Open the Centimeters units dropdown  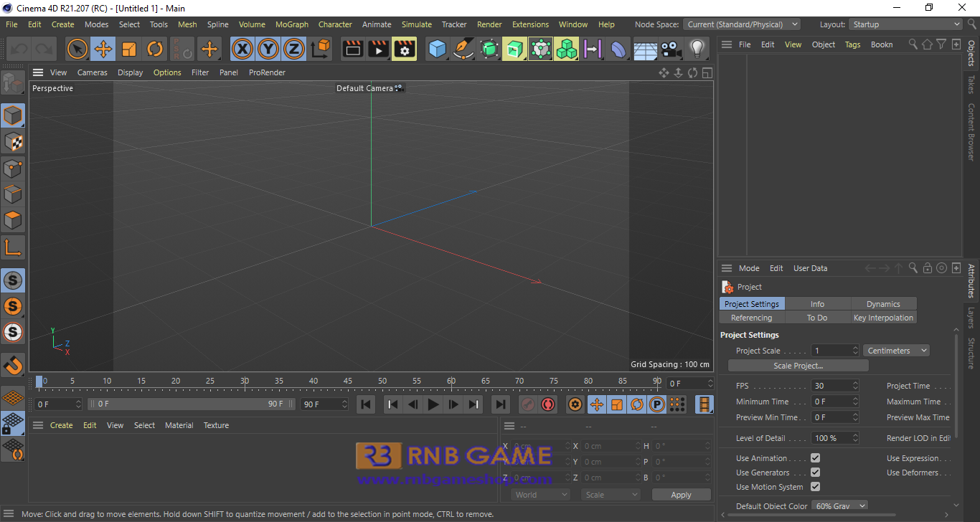895,350
